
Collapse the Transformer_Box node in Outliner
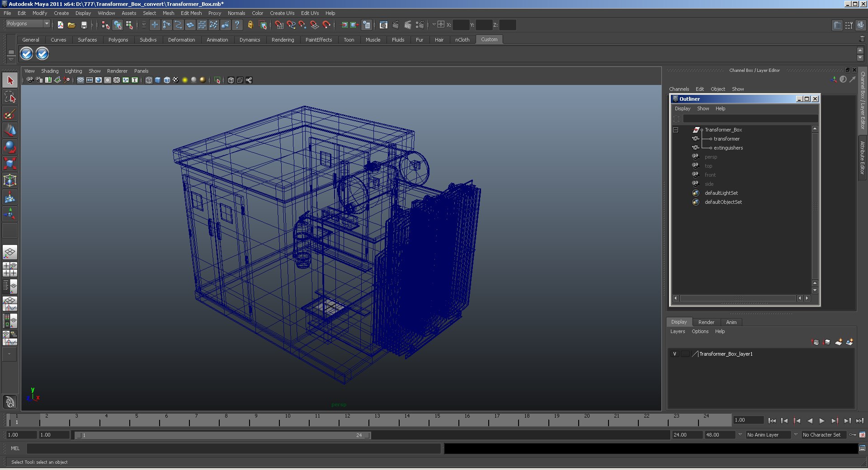[676, 130]
